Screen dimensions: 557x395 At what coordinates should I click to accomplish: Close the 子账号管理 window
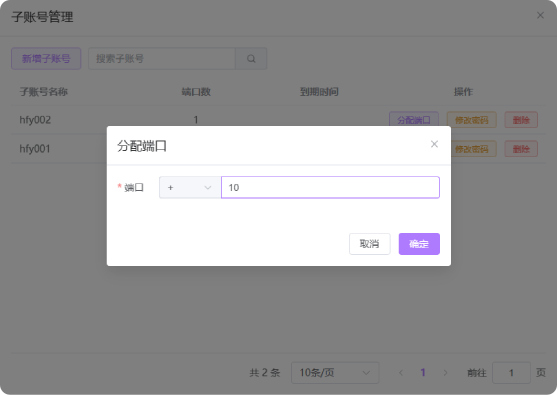tap(540, 15)
